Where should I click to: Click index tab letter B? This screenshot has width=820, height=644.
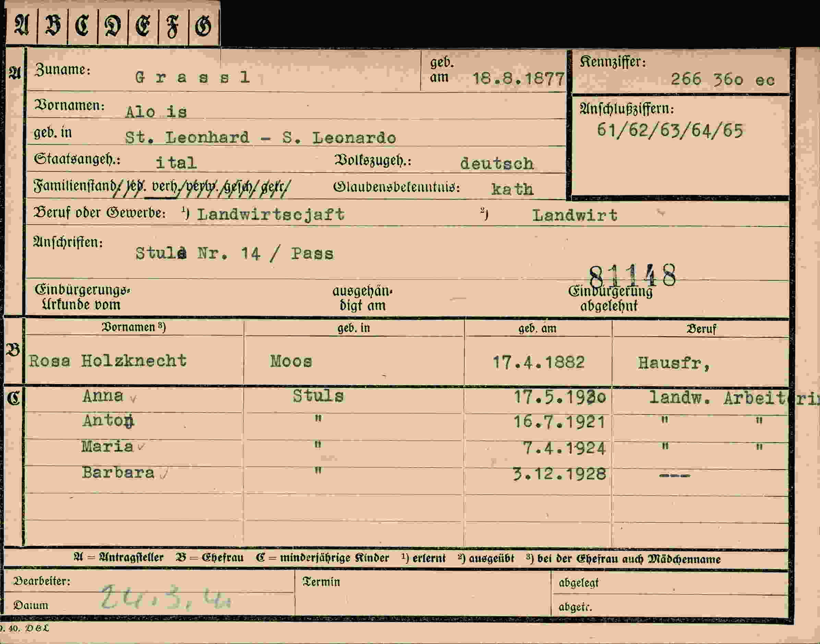(52, 26)
